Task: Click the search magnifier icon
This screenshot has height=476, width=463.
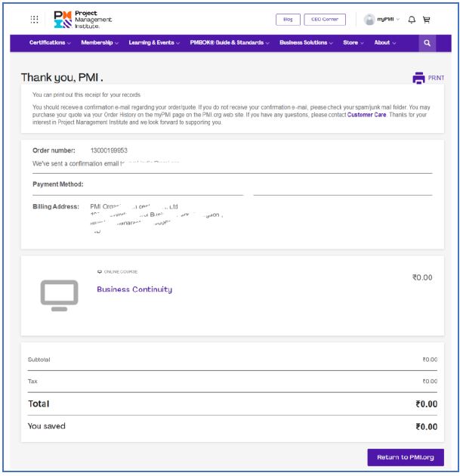Action: point(428,43)
